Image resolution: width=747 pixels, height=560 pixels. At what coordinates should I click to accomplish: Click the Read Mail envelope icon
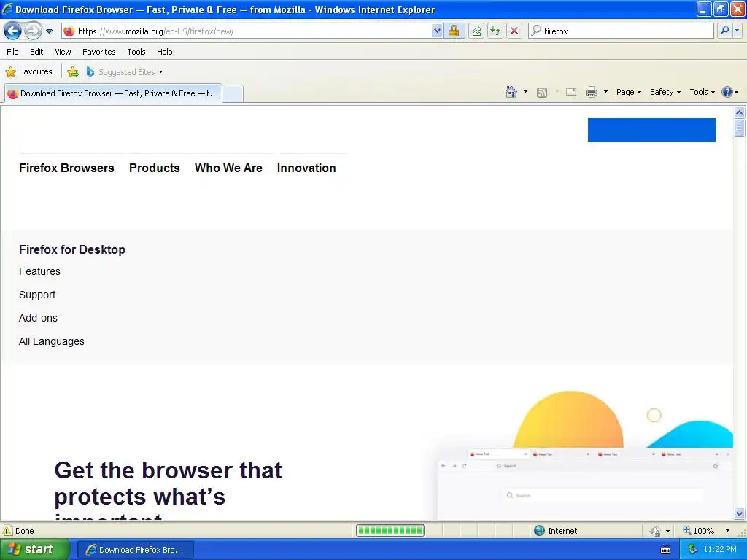[571, 92]
